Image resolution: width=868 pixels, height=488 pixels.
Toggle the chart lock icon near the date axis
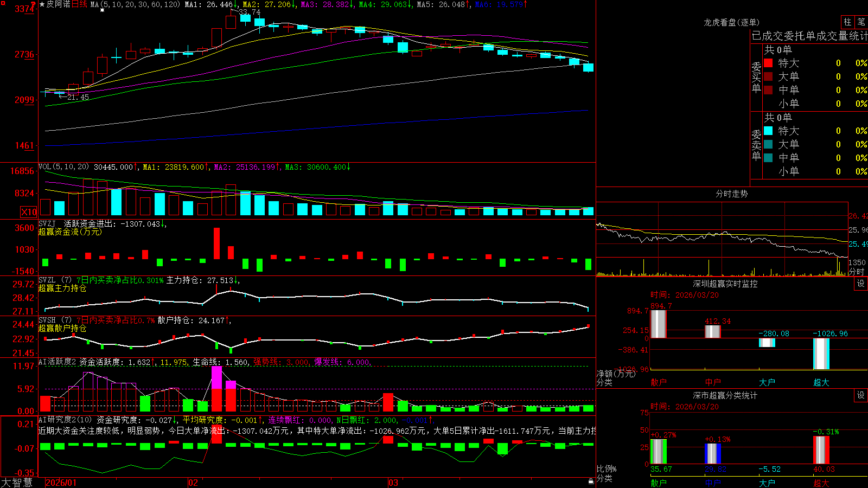point(591,481)
